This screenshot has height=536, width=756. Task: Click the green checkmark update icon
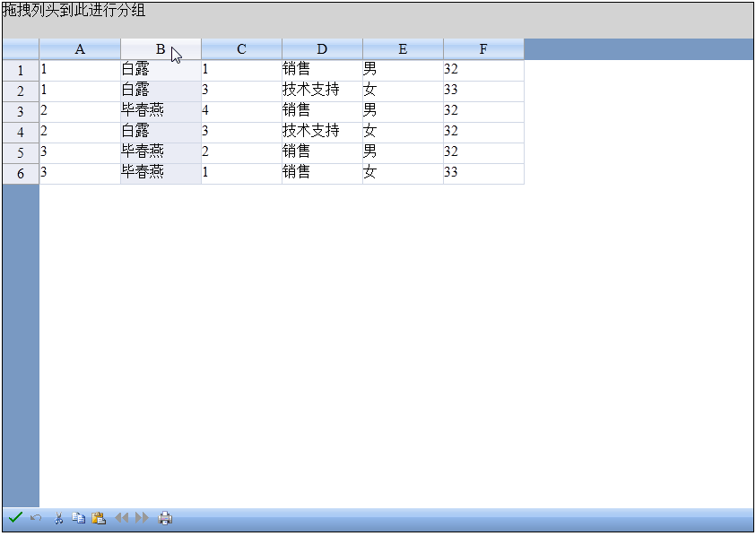(x=15, y=518)
